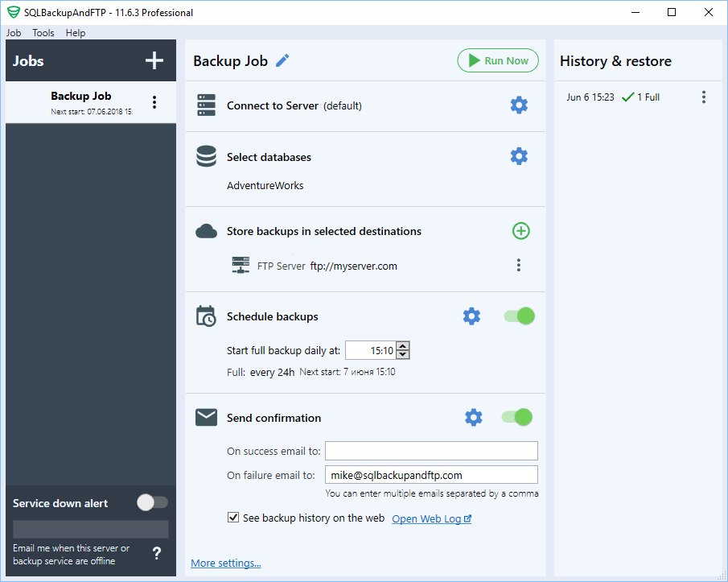Click the On success email input field
This screenshot has width=728, height=582.
point(431,451)
